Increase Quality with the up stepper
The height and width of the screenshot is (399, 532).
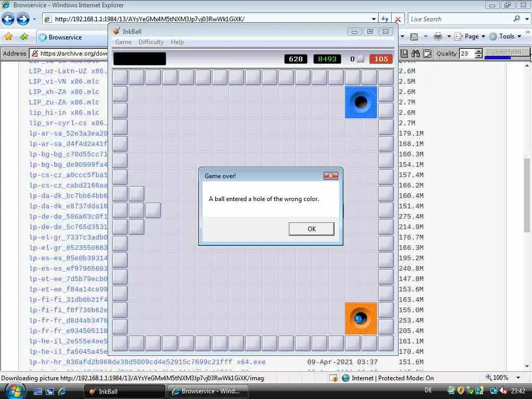(478, 51)
